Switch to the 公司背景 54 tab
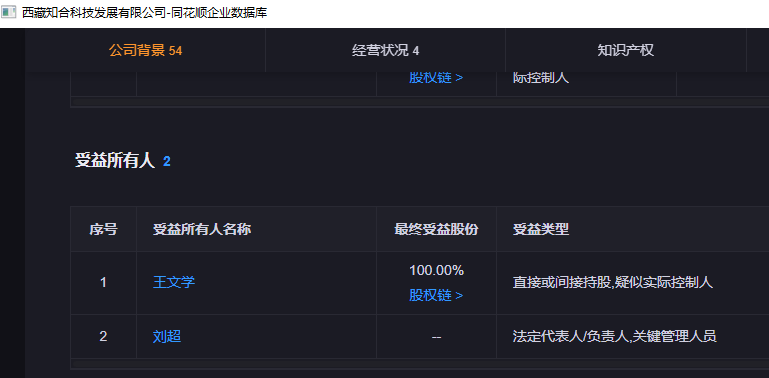 145,50
